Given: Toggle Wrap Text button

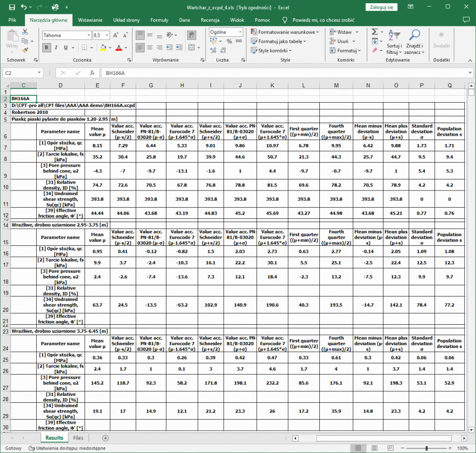Looking at the screenshot, I should click(191, 35).
